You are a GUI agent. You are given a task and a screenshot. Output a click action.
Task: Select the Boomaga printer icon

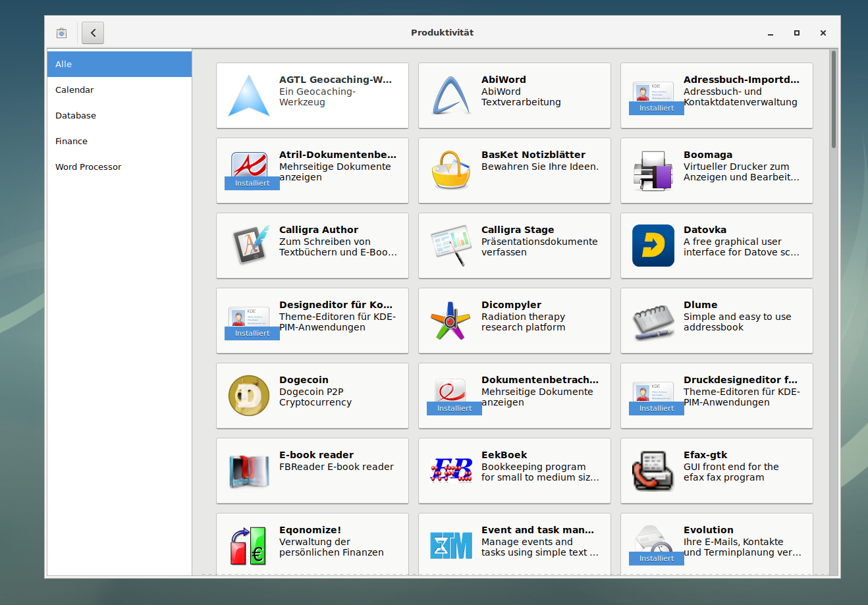point(653,171)
